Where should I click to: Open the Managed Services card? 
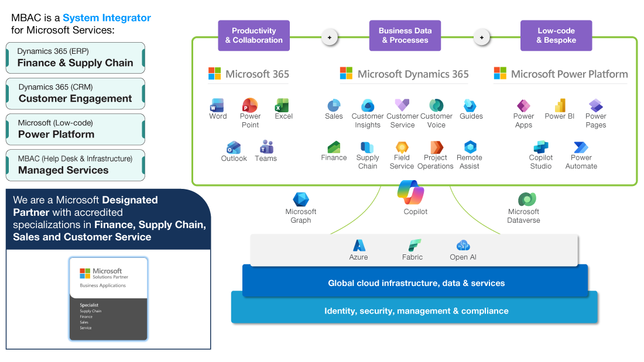pos(75,165)
